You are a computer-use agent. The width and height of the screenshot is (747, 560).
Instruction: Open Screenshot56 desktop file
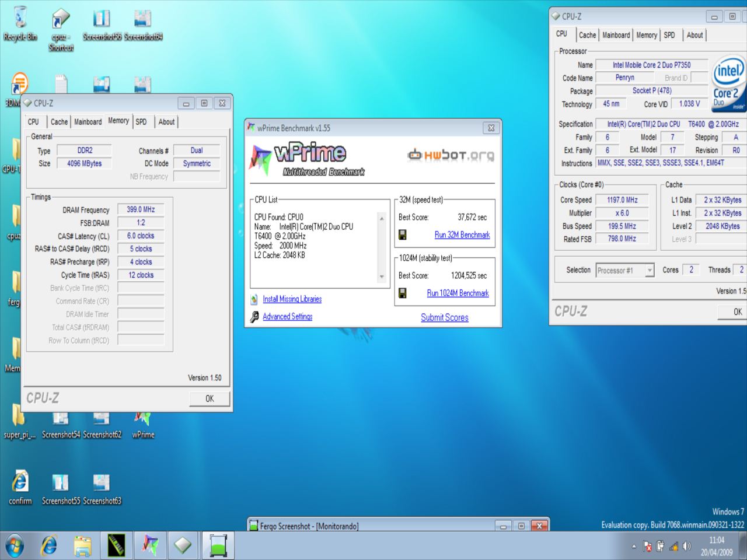click(x=102, y=24)
